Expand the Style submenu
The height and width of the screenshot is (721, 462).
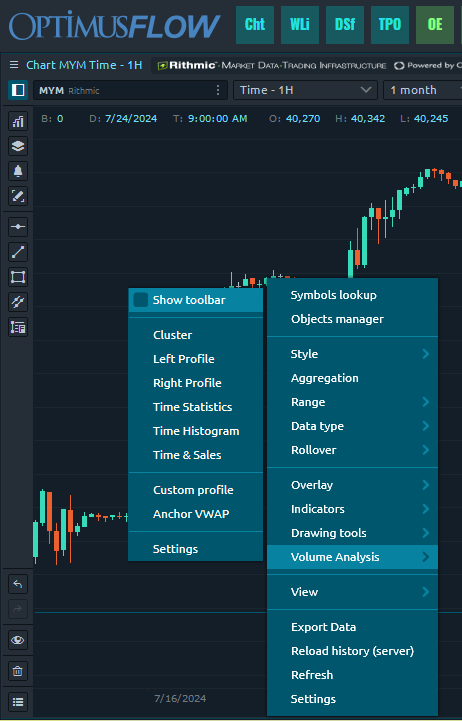(x=353, y=354)
